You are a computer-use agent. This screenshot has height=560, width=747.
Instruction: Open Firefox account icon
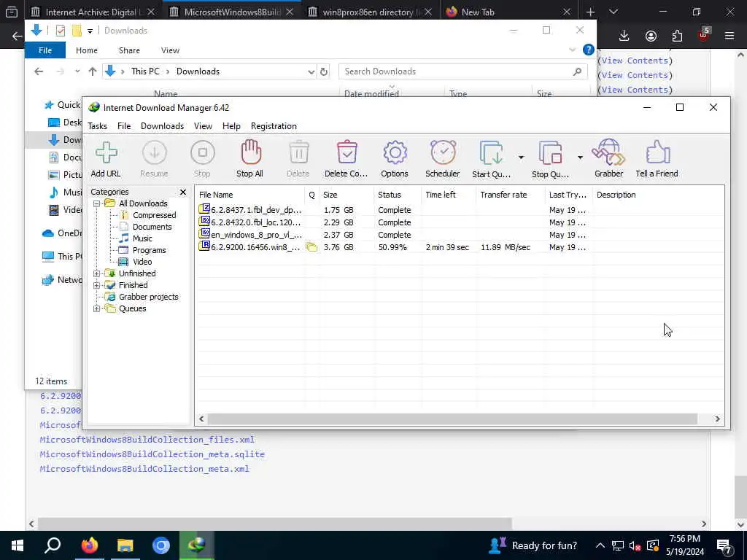tap(651, 36)
